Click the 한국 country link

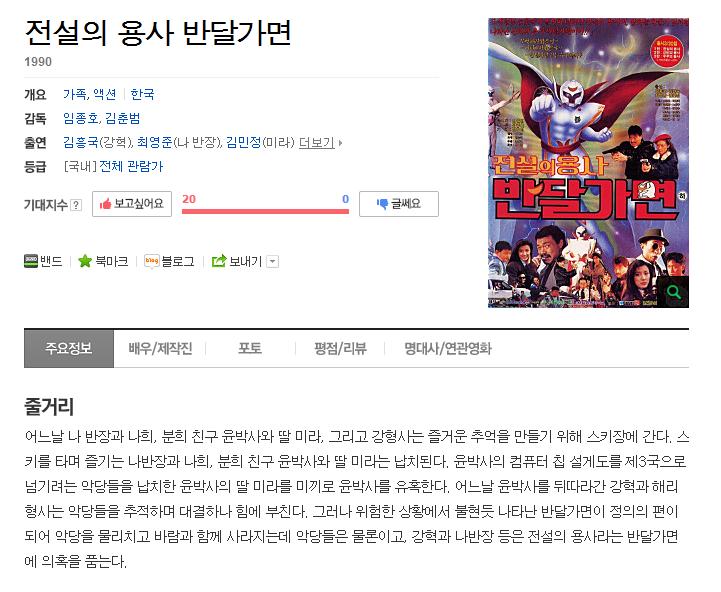(x=142, y=94)
